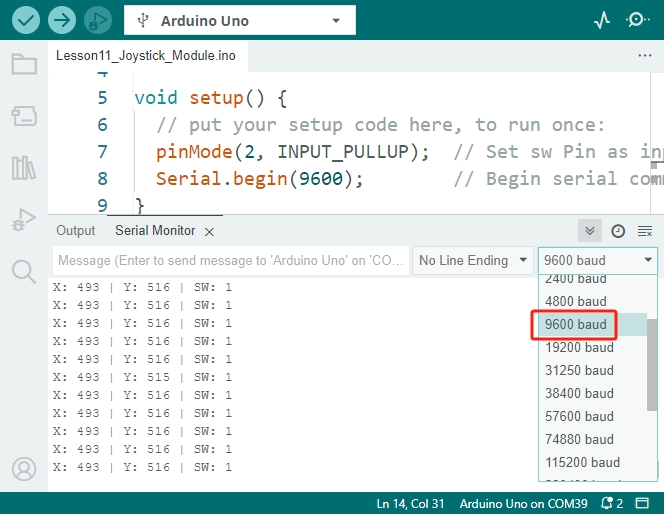Screen dimensions: 664x514
Task: Toggle the bottom panel icon in status bar
Action: [x=642, y=503]
